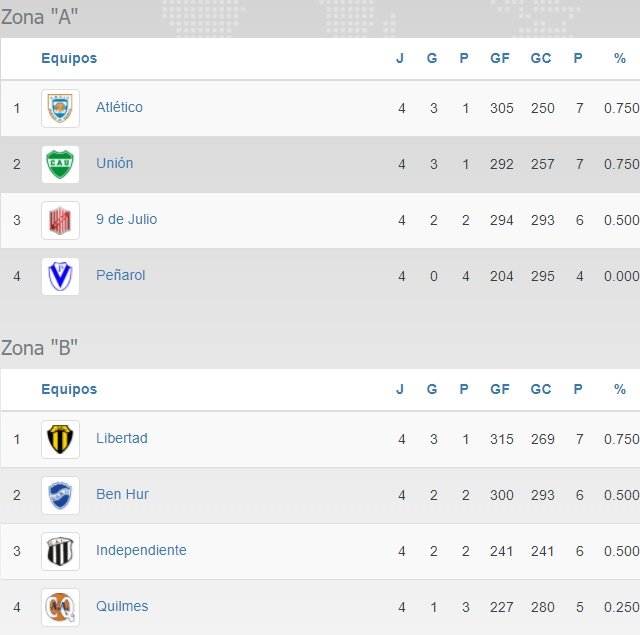Select the Independiente team crest
640x635 pixels.
coord(60,551)
